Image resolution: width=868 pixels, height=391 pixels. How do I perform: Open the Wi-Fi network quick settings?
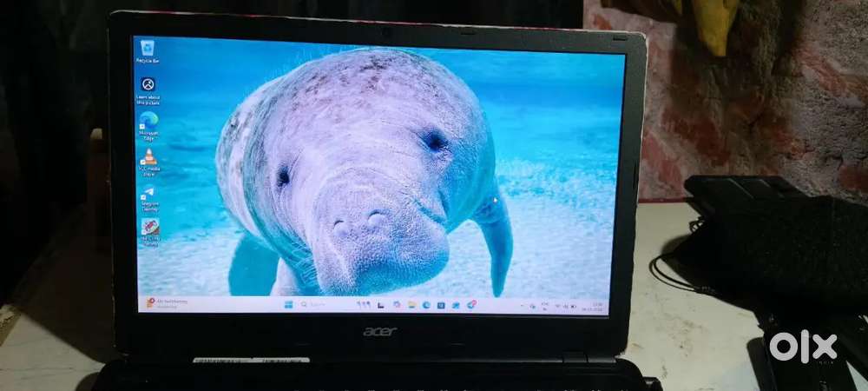556,307
